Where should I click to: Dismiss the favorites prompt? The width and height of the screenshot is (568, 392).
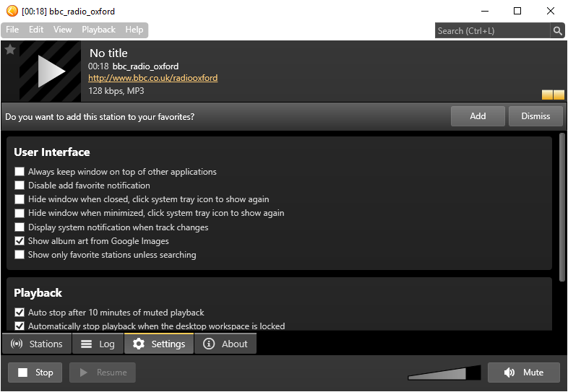pos(535,116)
